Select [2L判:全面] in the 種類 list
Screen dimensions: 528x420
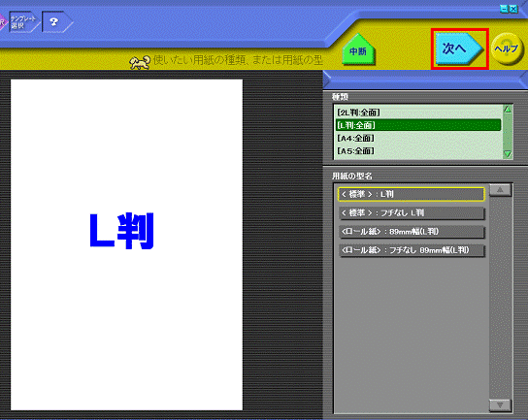coord(418,113)
